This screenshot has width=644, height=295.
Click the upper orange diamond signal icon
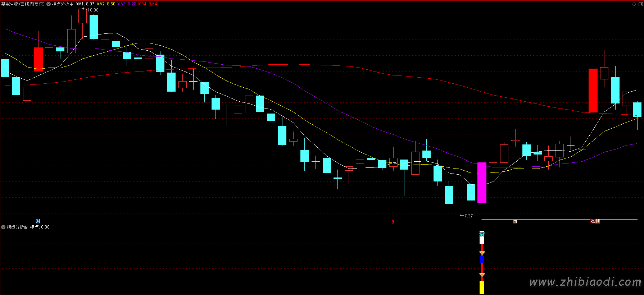(x=482, y=253)
